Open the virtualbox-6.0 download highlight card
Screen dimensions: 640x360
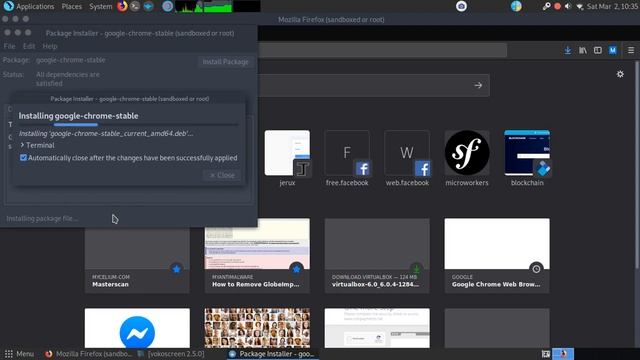point(377,256)
